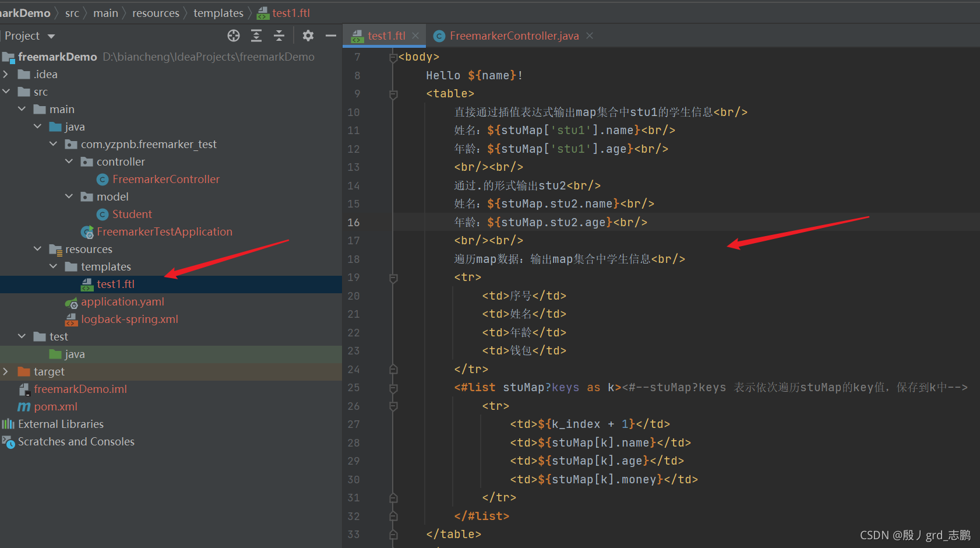Click the Expand All icon in Project panel
The height and width of the screenshot is (548, 980).
click(x=256, y=36)
